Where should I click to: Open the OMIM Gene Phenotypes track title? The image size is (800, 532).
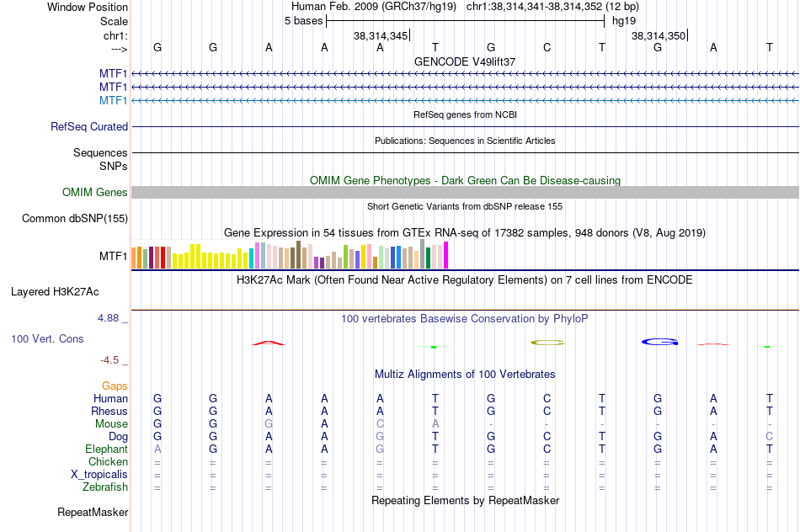(x=465, y=181)
